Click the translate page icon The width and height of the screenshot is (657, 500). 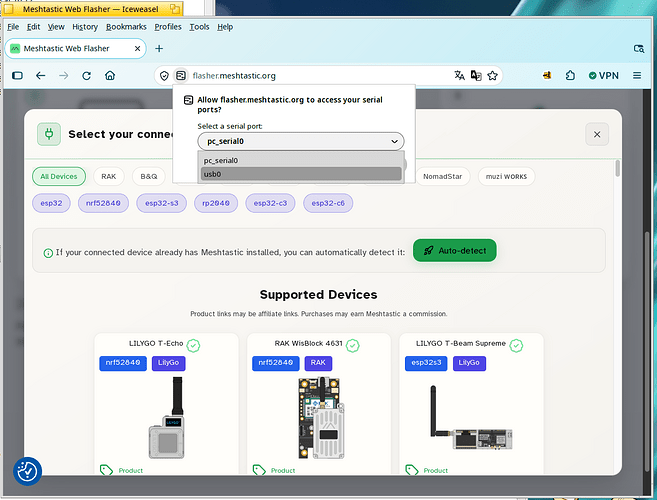tap(459, 75)
